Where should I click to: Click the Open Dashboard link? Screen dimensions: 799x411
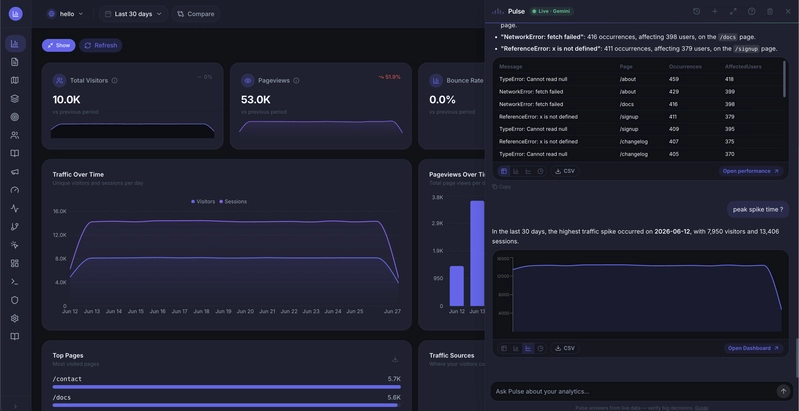(x=753, y=348)
